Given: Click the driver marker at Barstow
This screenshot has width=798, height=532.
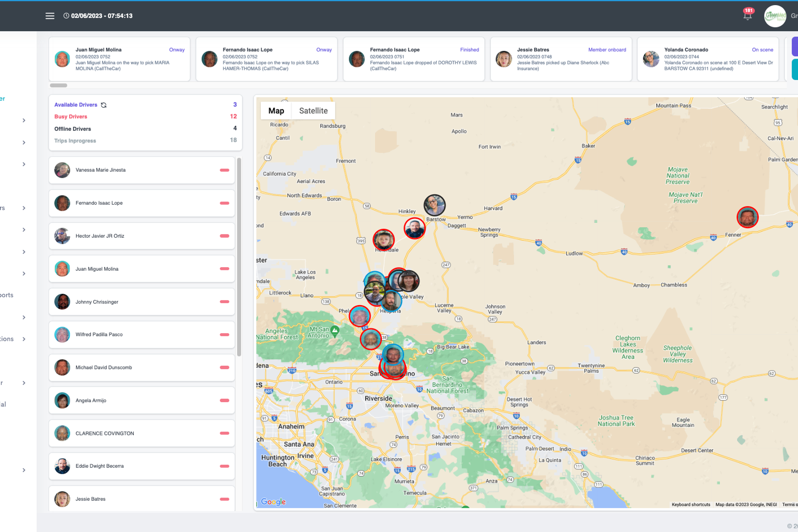Looking at the screenshot, I should 434,205.
